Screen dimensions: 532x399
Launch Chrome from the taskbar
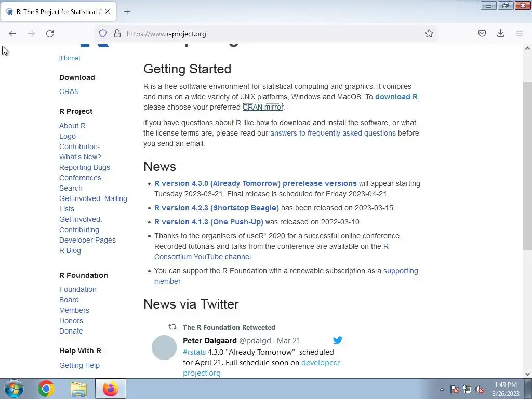coord(46,389)
